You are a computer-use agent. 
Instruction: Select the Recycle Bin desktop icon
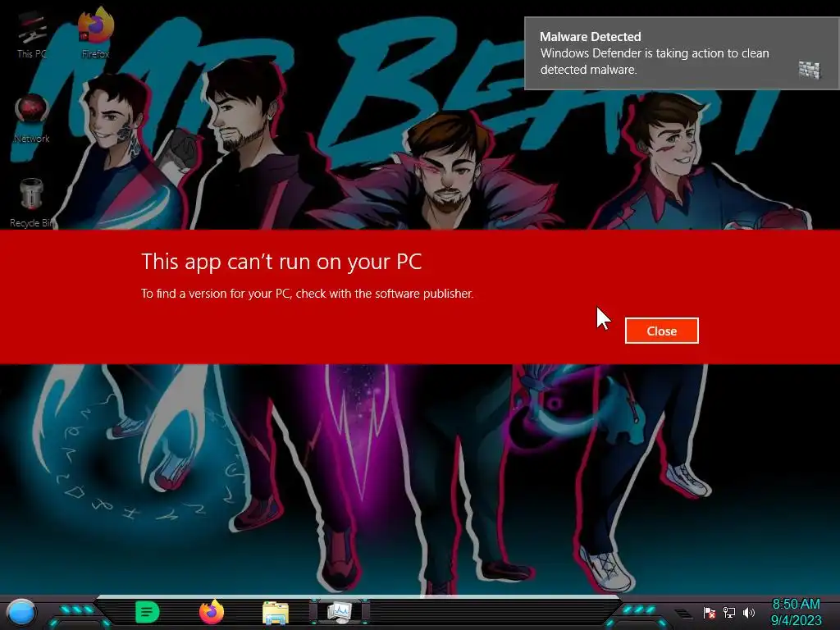[x=32, y=203]
